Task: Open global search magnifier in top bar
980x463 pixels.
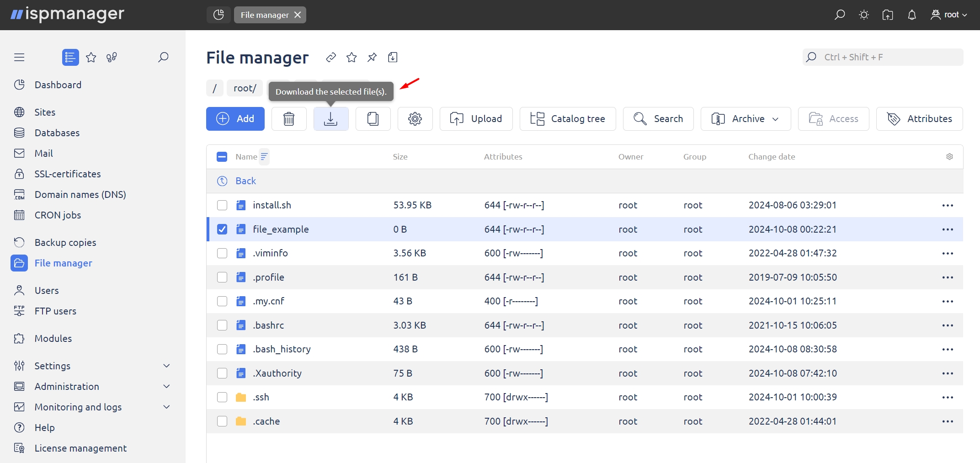Action: [840, 15]
